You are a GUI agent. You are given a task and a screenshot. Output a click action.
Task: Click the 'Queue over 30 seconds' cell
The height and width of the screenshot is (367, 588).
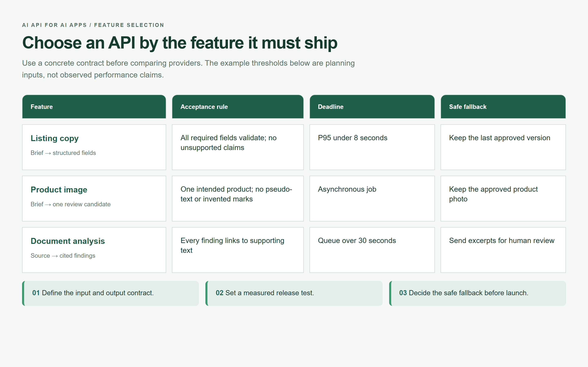372,250
